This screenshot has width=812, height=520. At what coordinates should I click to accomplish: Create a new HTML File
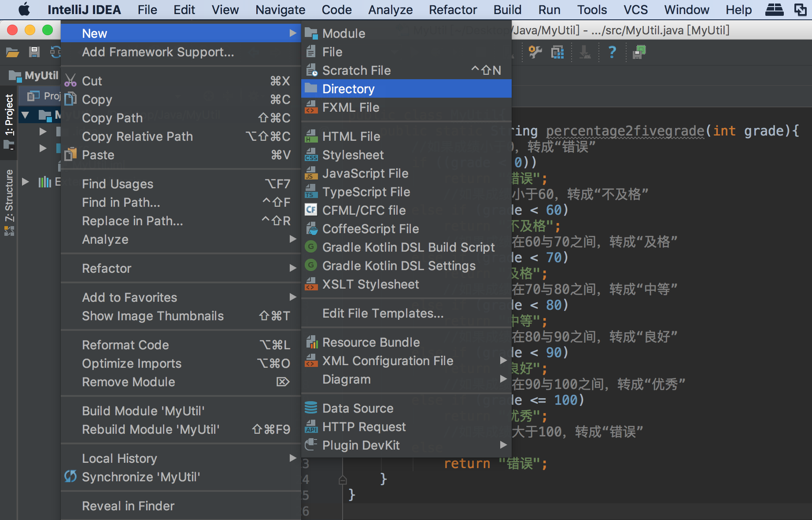coord(406,136)
